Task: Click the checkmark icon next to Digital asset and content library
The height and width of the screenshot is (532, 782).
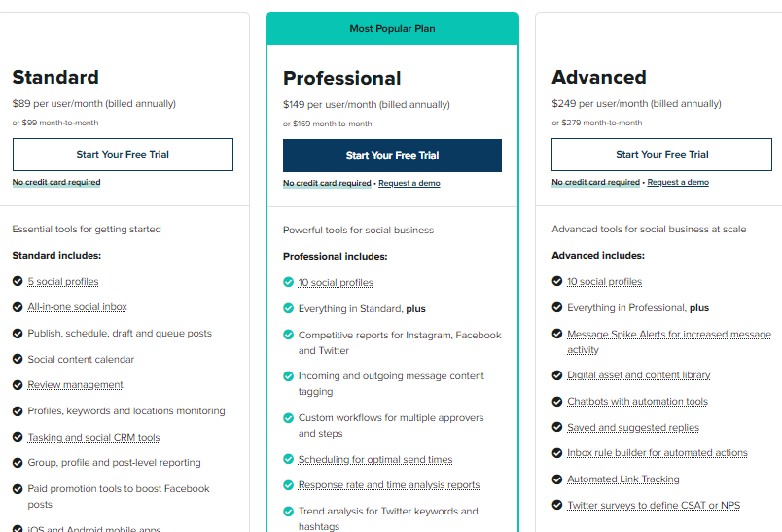Action: point(557,375)
